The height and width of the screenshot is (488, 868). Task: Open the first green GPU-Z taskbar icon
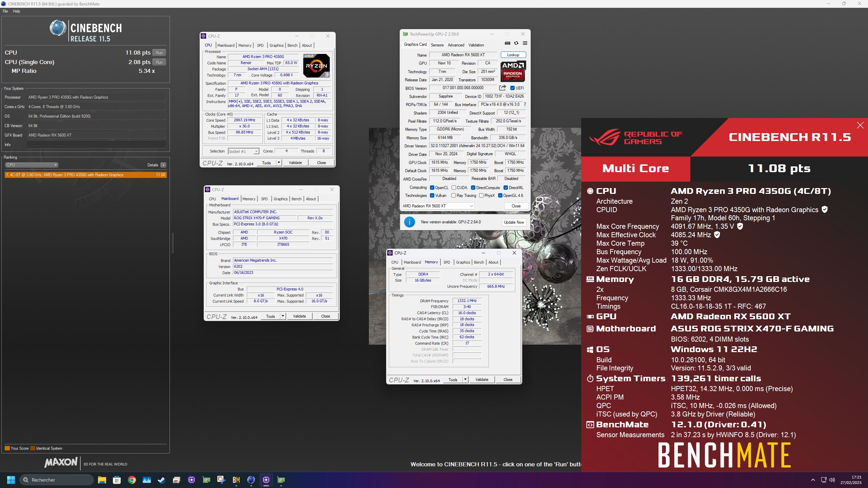206,480
